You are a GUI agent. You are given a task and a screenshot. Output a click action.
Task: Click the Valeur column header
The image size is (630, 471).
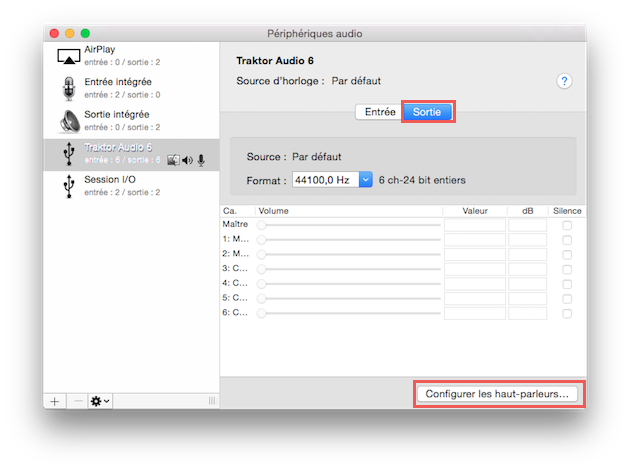click(475, 211)
